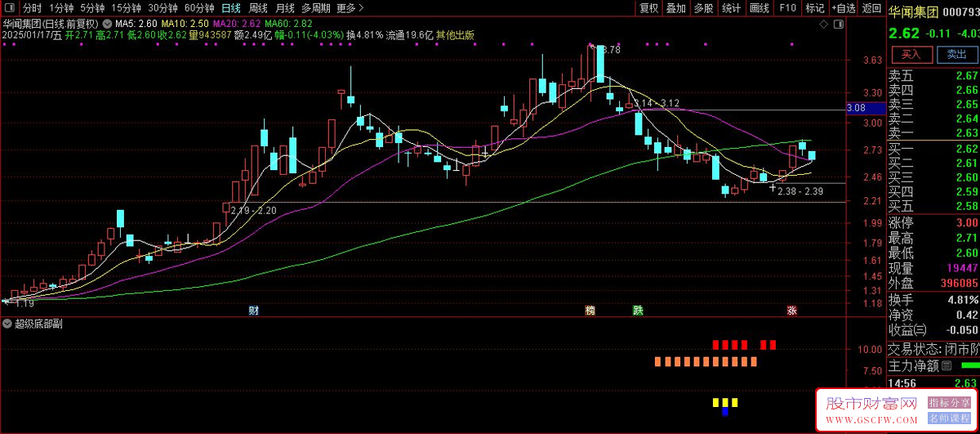Click the 卖出 sell button
Viewport: 980px width, 434px height.
[956, 55]
